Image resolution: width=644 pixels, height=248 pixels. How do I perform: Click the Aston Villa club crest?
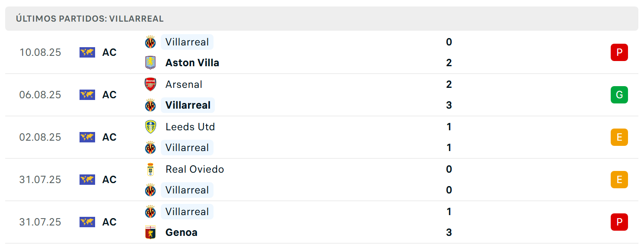click(x=150, y=63)
